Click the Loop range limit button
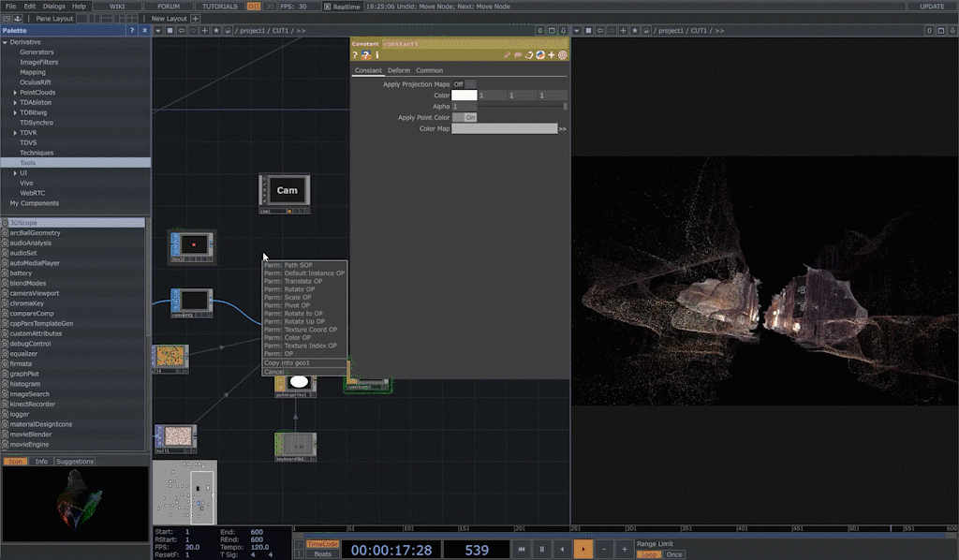This screenshot has height=560, width=959. pos(648,554)
